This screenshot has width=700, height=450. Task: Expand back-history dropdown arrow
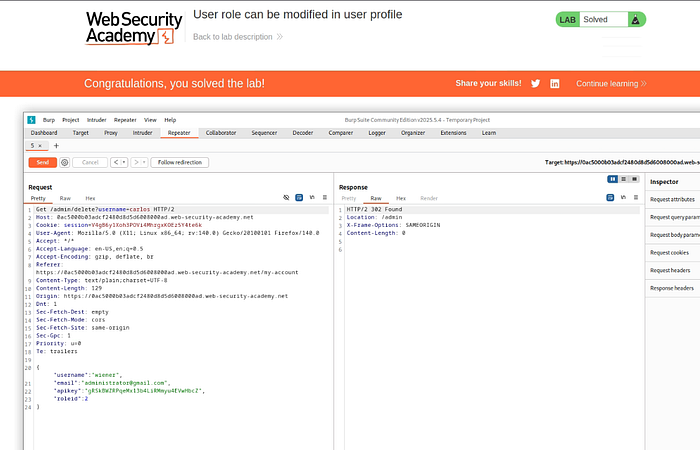(124, 162)
